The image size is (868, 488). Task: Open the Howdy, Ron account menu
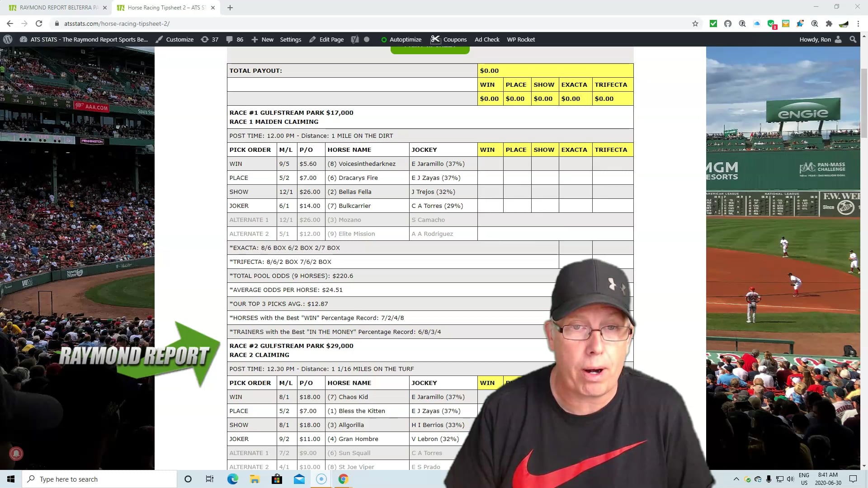[x=820, y=39]
